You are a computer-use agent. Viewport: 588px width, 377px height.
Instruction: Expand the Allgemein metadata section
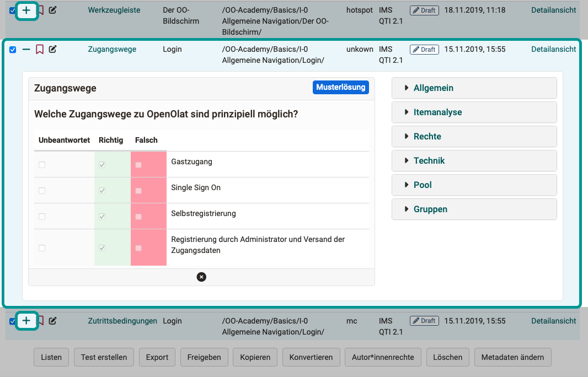tap(473, 88)
